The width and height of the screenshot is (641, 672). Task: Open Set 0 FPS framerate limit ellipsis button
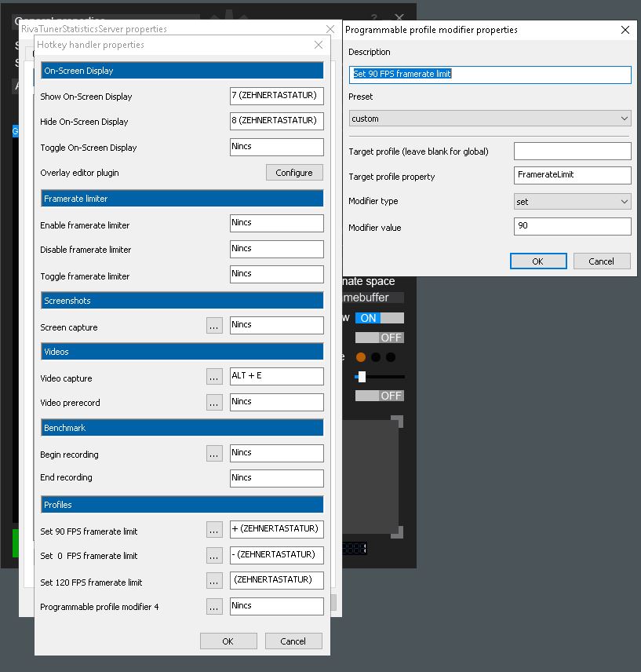click(x=214, y=556)
